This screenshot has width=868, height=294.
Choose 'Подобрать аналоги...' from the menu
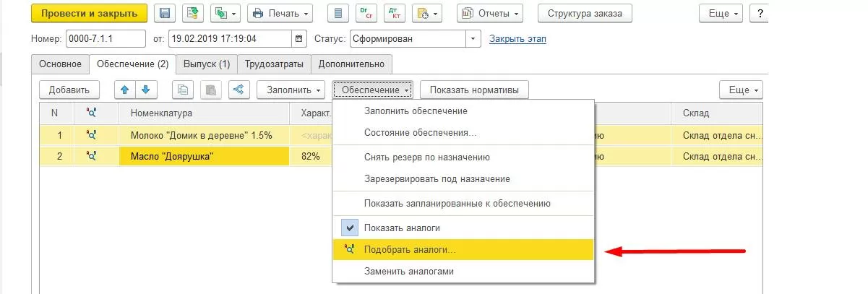tap(411, 249)
